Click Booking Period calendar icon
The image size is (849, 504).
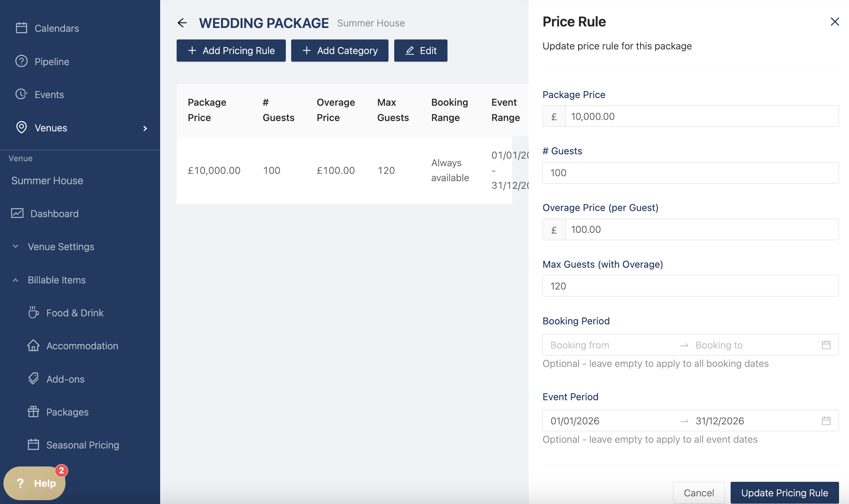click(x=826, y=345)
